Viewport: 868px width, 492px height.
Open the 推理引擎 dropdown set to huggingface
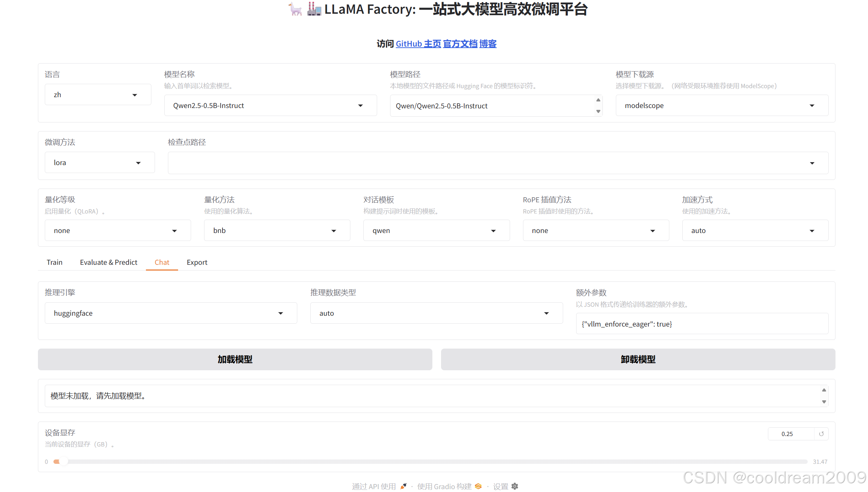[171, 313]
